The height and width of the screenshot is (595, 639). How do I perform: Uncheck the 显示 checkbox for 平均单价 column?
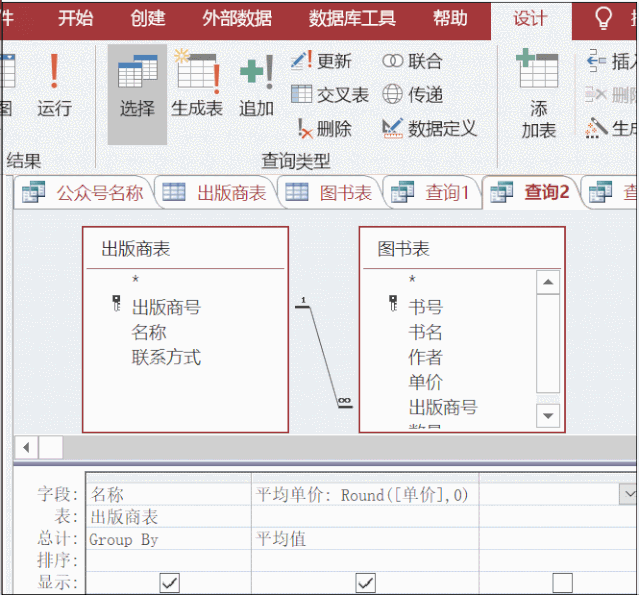coord(365,582)
